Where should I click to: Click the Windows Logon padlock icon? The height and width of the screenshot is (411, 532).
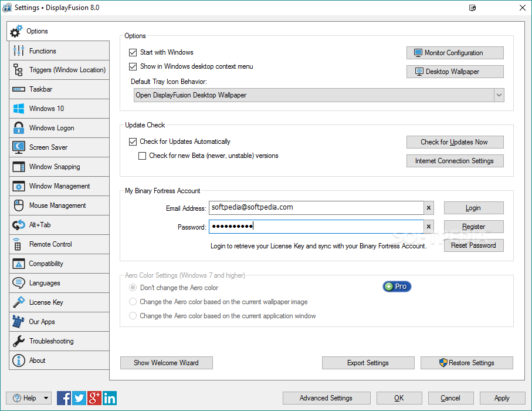pyautogui.click(x=18, y=128)
